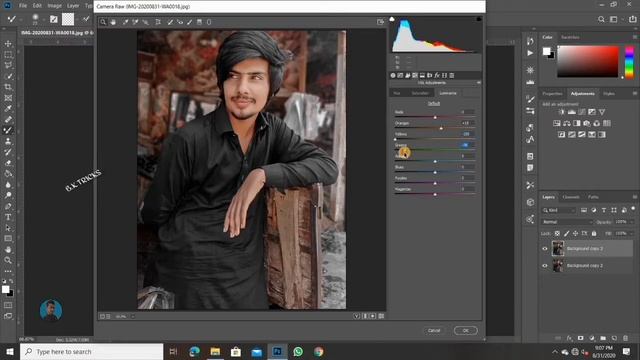This screenshot has width=640, height=360.
Task: Open the HSL Adjustments panel menu
Action: [x=479, y=83]
